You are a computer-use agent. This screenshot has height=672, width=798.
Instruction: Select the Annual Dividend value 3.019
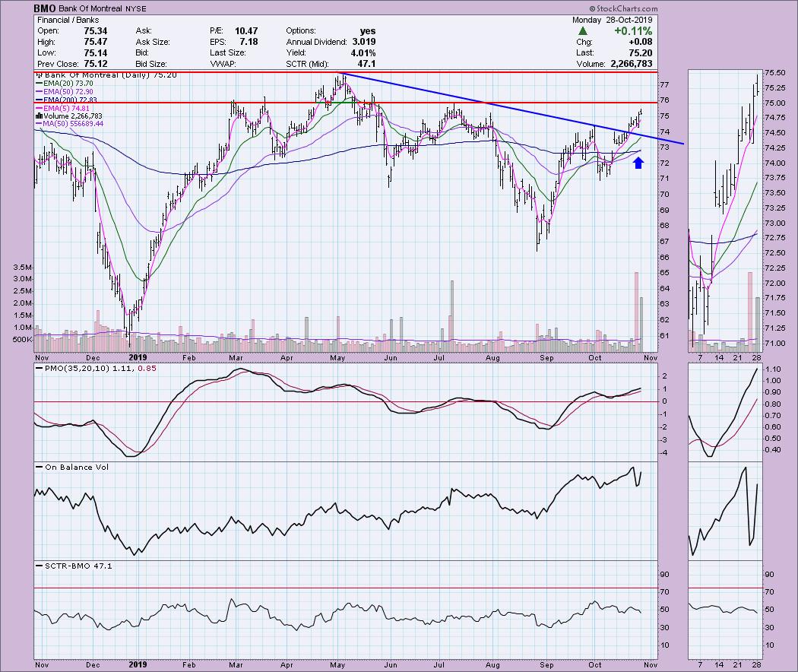click(364, 42)
